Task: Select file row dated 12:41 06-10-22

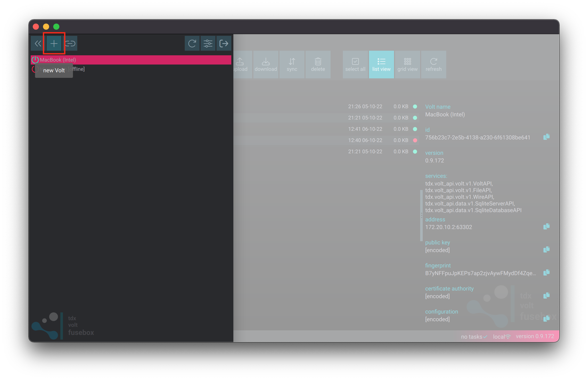Action: coord(326,129)
